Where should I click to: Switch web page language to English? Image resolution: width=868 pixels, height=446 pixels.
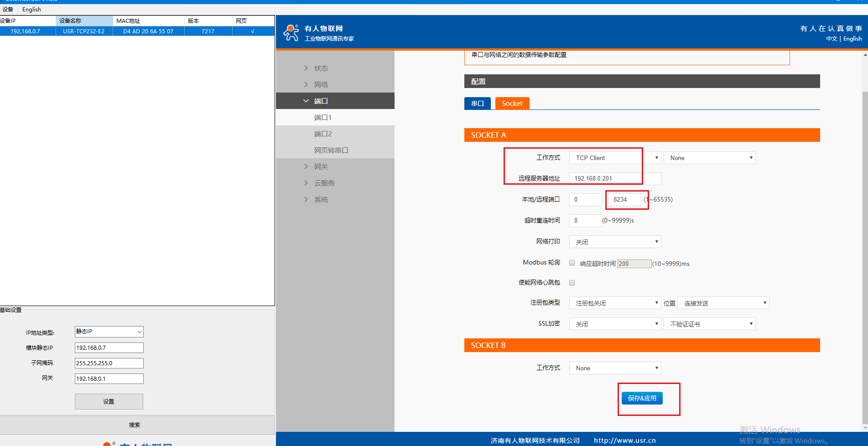pyautogui.click(x=852, y=39)
